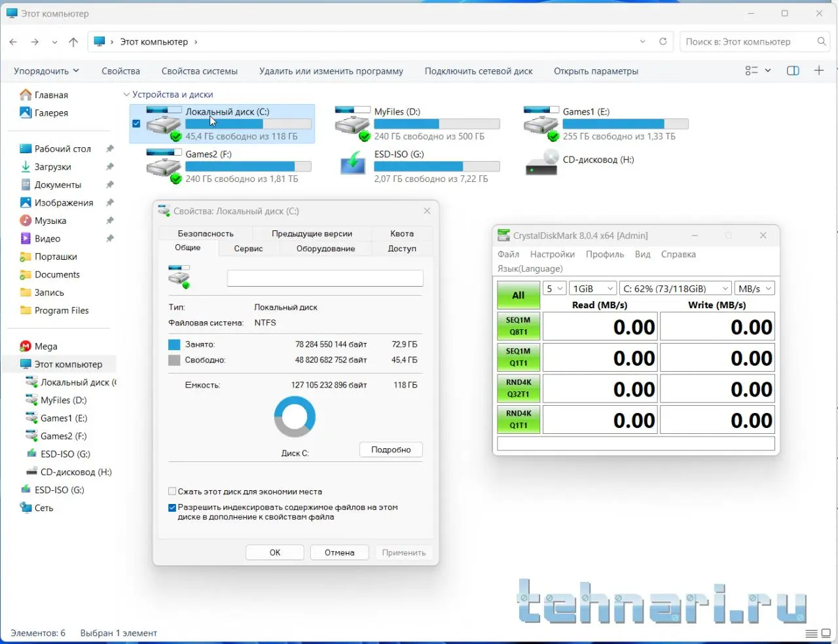The image size is (838, 644).
Task: Switch to the Предыдущие версии tab
Action: point(312,234)
